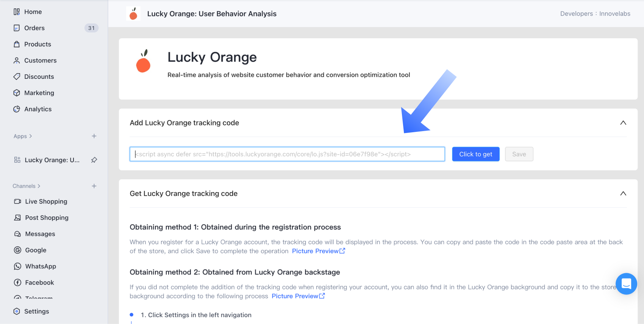644x324 pixels.
Task: Click the pin icon beside Lucky Orange app
Action: pos(94,160)
